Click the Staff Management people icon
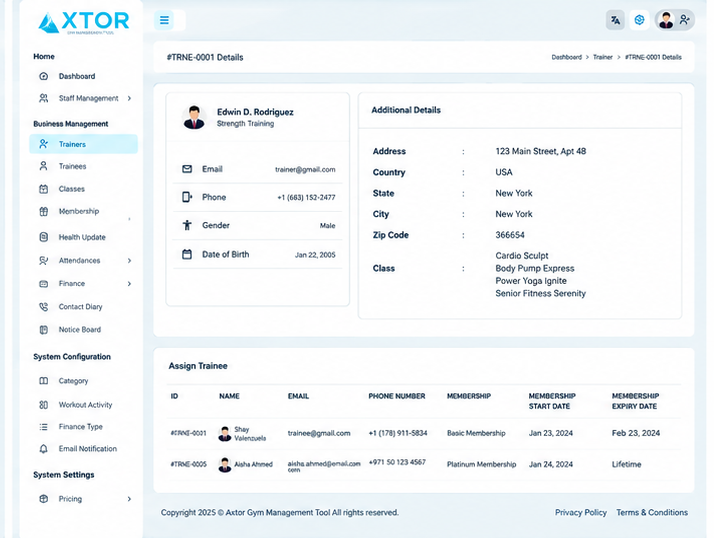Viewport: 714px width, 538px height. (x=44, y=98)
